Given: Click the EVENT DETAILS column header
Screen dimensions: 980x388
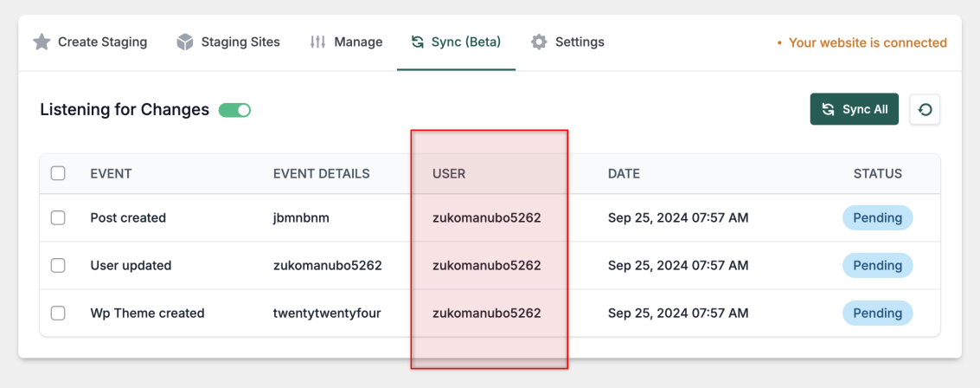Looking at the screenshot, I should (x=322, y=174).
